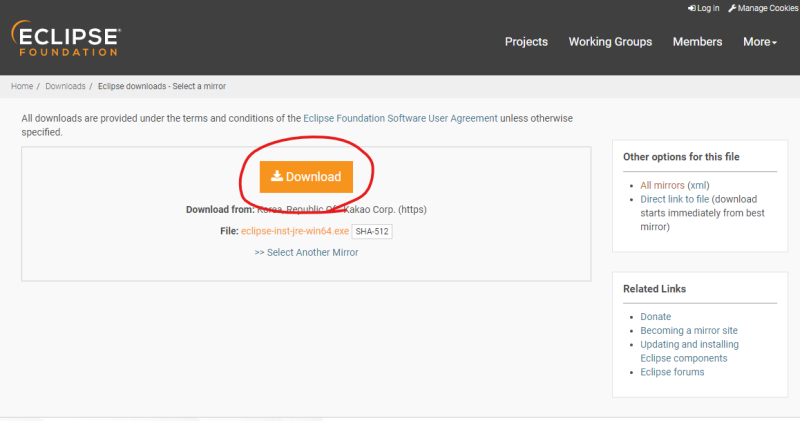Open Eclipse Foundation Software User Agreement
Screen dimensions: 800x421
click(400, 118)
